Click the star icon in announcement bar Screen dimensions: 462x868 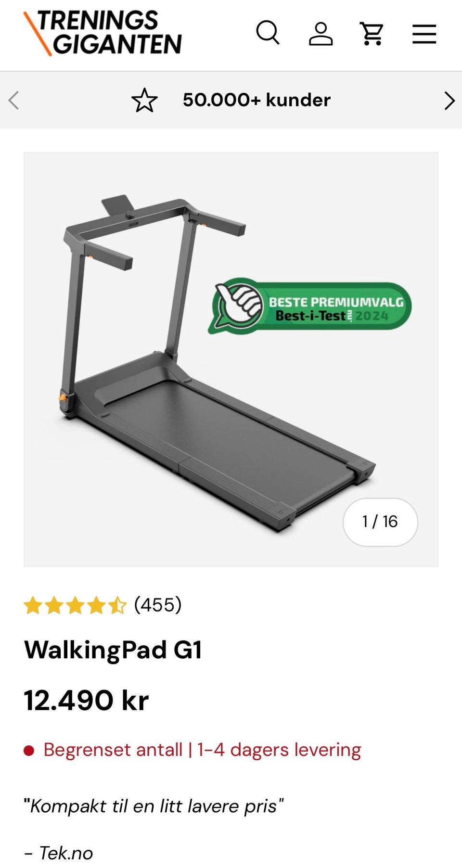point(144,100)
